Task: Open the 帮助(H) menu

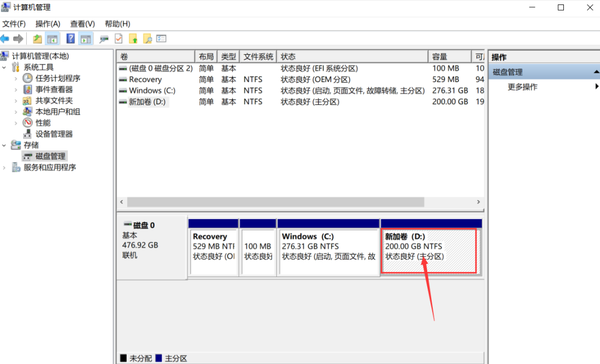Action: click(117, 24)
